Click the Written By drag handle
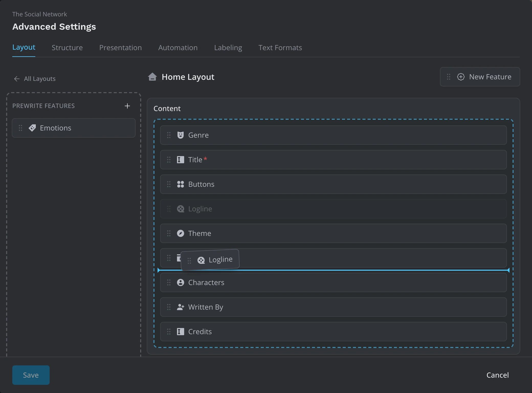532x393 pixels. point(169,307)
